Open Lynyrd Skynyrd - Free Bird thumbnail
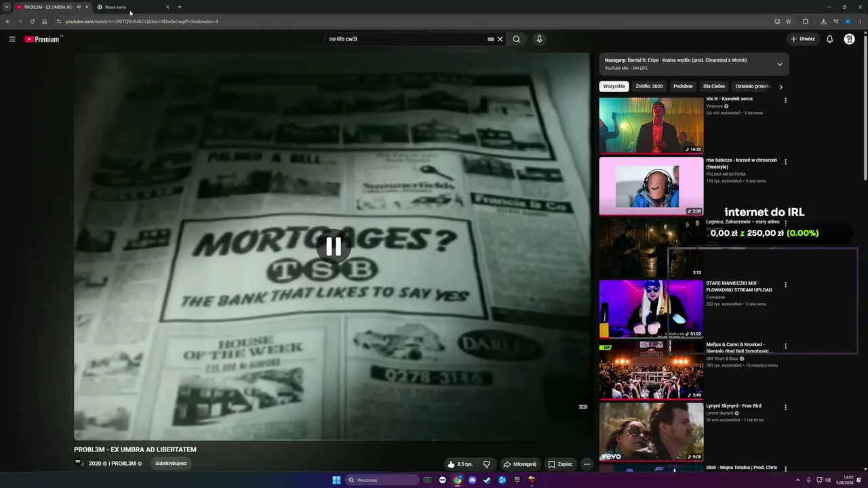The height and width of the screenshot is (488, 868). tap(651, 432)
